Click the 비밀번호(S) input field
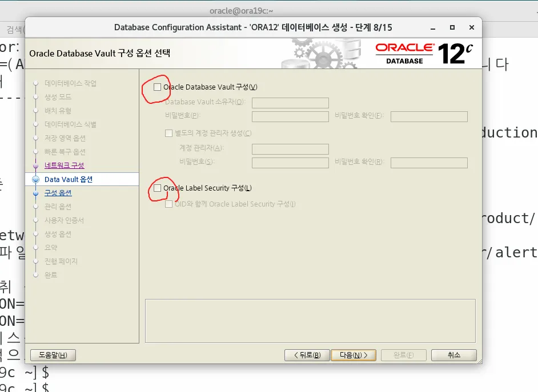The image size is (538, 392). point(290,163)
